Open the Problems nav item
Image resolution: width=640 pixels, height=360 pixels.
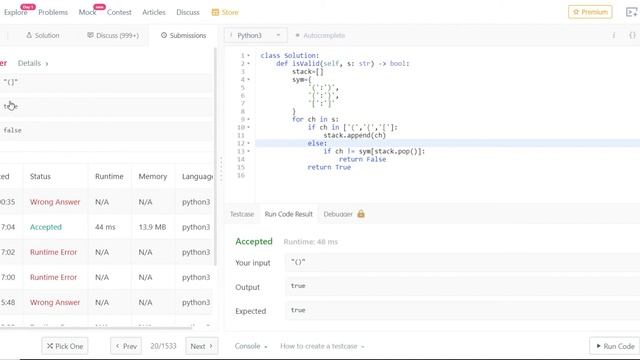click(x=53, y=12)
